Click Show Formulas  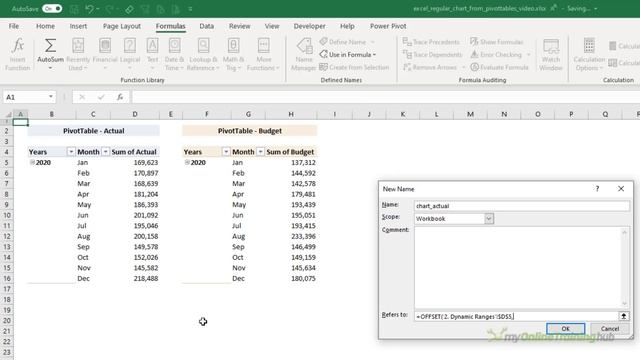[496, 42]
